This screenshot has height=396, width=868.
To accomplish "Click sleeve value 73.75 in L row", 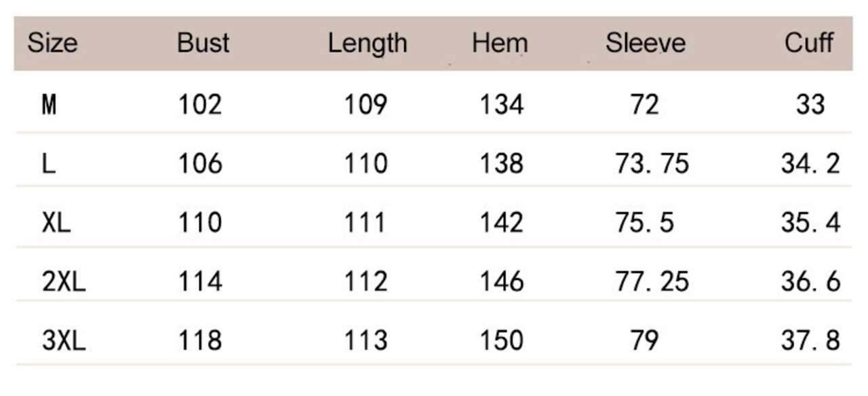I will [652, 163].
